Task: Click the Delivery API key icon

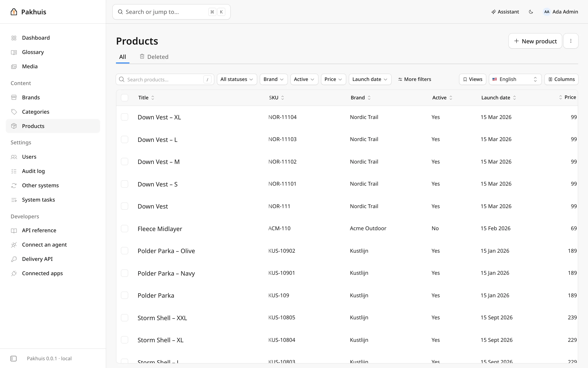Action: [14, 259]
